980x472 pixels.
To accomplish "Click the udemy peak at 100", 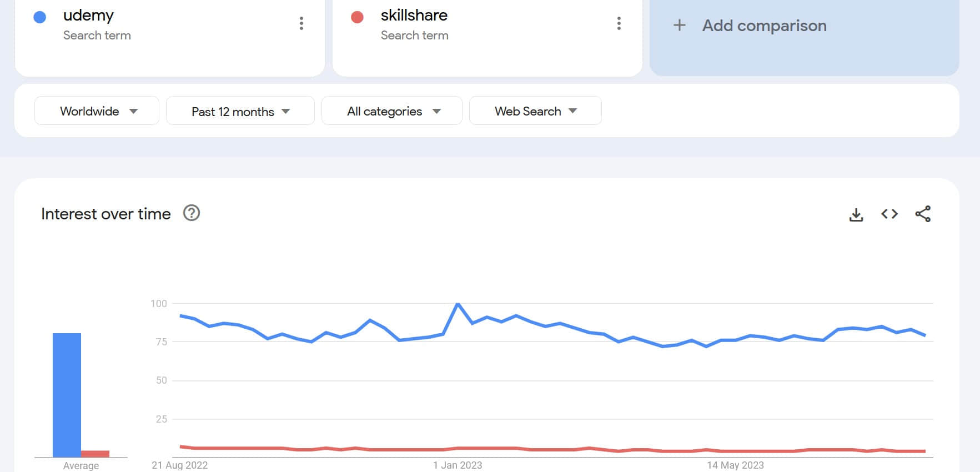I will click(x=458, y=304).
